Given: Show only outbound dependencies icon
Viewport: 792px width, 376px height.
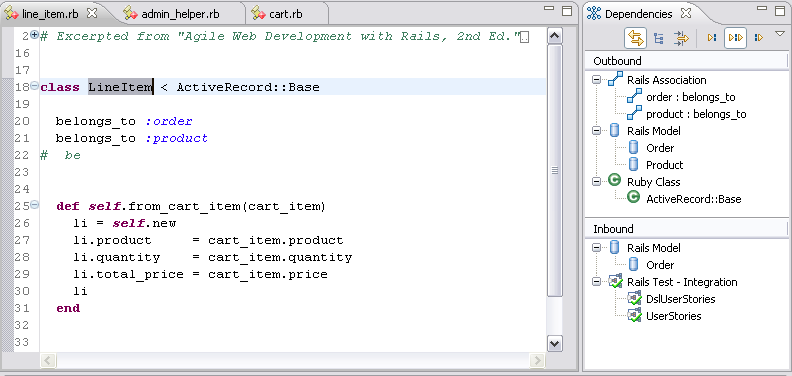Looking at the screenshot, I should 759,38.
